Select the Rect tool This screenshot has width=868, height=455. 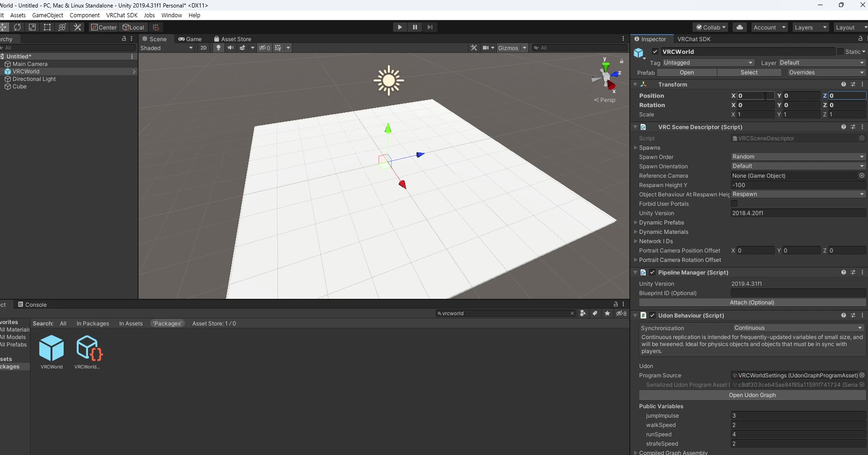click(x=47, y=27)
